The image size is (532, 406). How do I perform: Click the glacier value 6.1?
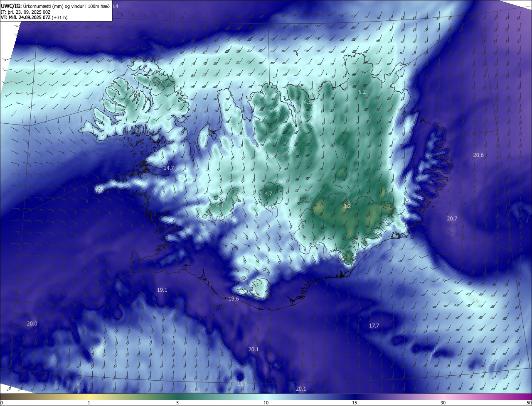(x=220, y=205)
